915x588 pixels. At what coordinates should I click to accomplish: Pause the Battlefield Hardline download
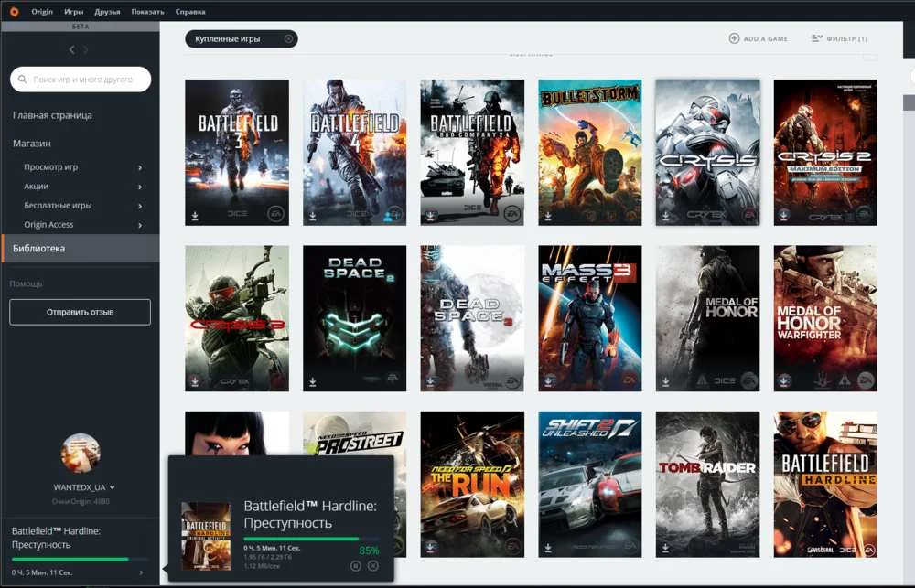(x=356, y=566)
